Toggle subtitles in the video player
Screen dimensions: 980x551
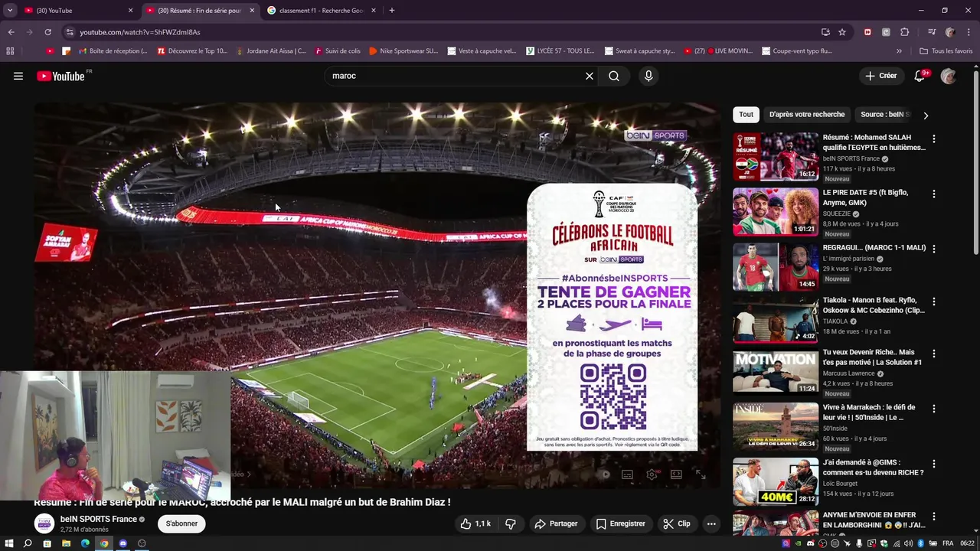[627, 474]
